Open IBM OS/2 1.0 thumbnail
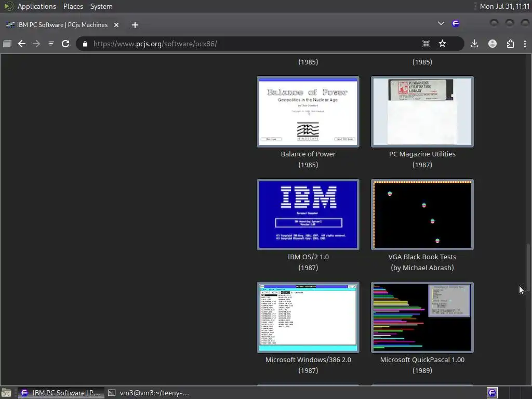Screen dimensions: 532x399 pos(308,215)
